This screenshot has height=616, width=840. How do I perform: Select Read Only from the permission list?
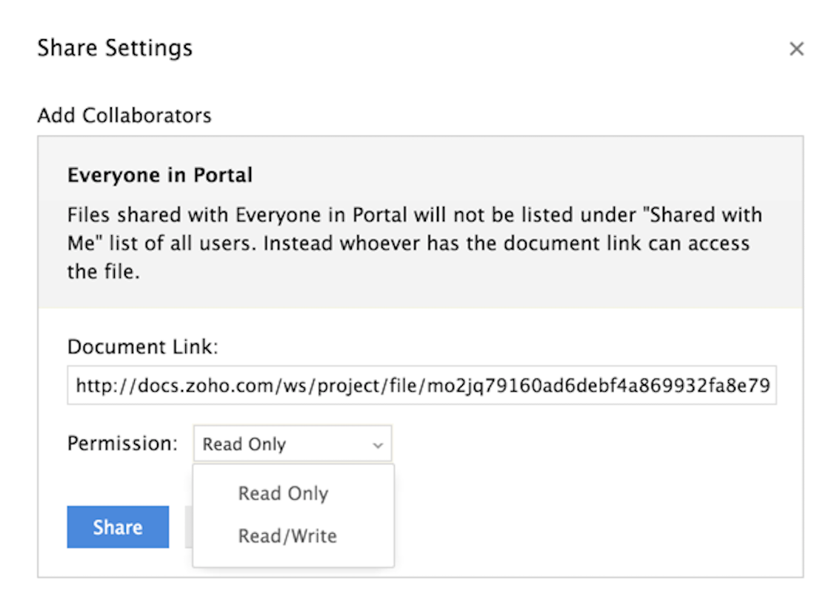click(283, 494)
